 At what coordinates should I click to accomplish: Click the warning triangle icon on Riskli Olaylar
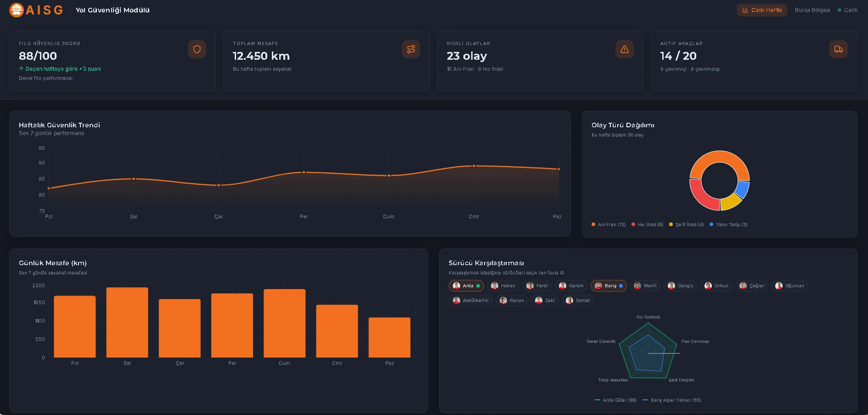tap(624, 49)
